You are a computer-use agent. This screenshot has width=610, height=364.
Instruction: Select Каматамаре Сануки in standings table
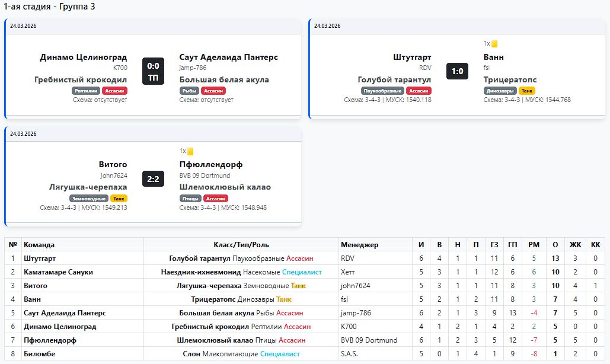click(x=58, y=272)
